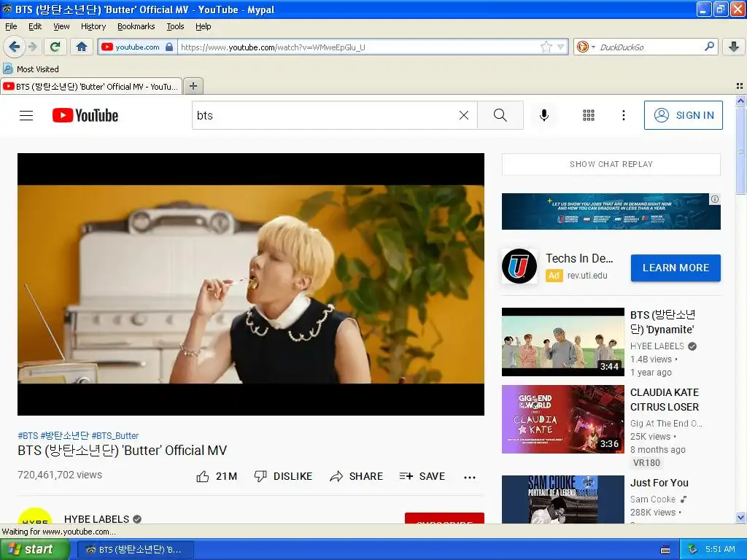Clear the YouTube search with X icon
The height and width of the screenshot is (560, 747).
(x=463, y=115)
